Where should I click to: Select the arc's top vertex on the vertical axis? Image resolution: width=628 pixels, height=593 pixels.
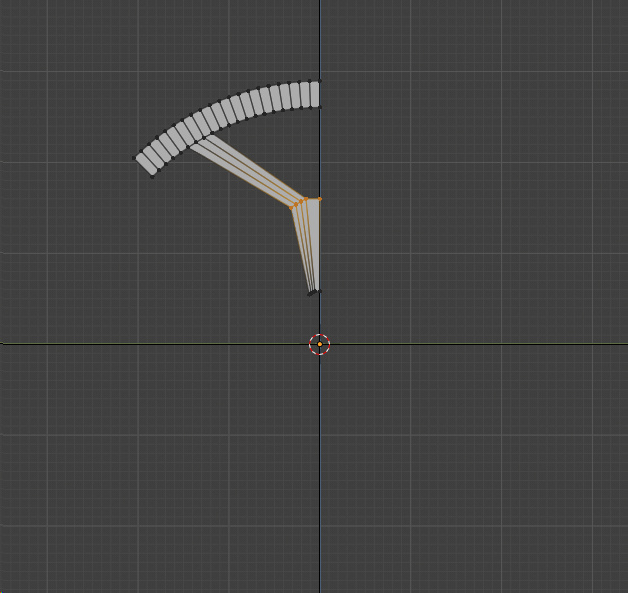pyautogui.click(x=320, y=81)
